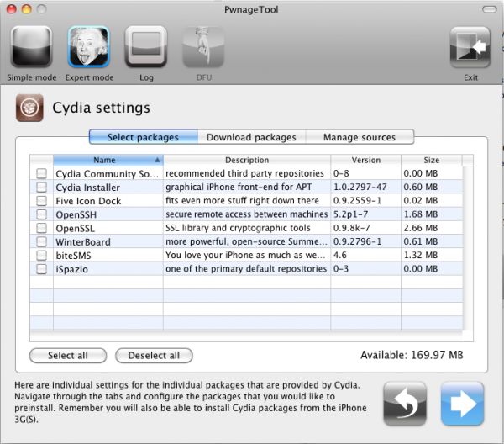Check the Cydia Installer package
The width and height of the screenshot is (504, 444).
pyautogui.click(x=41, y=187)
